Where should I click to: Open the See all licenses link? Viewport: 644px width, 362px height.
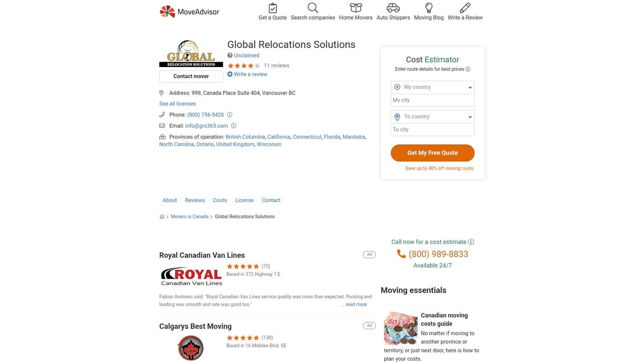[x=178, y=104]
